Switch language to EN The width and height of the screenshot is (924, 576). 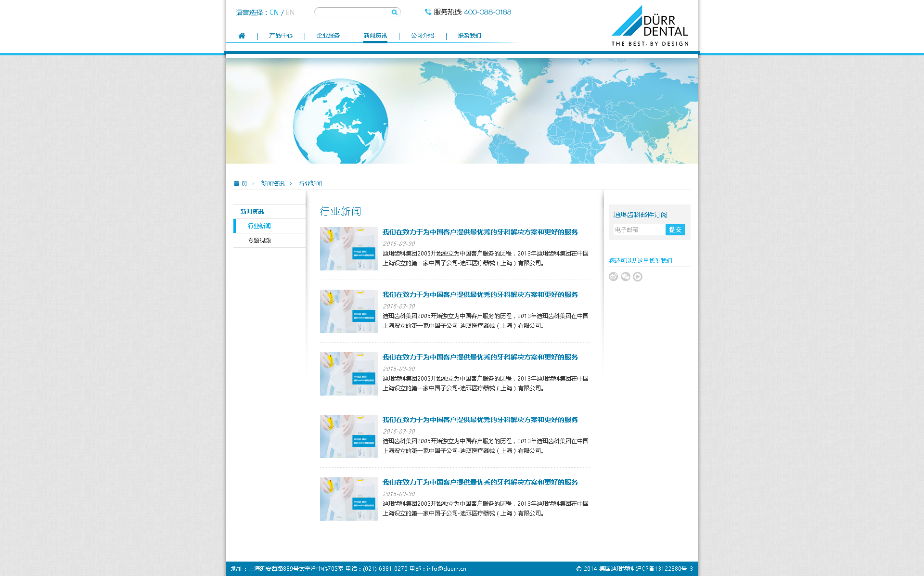[290, 13]
